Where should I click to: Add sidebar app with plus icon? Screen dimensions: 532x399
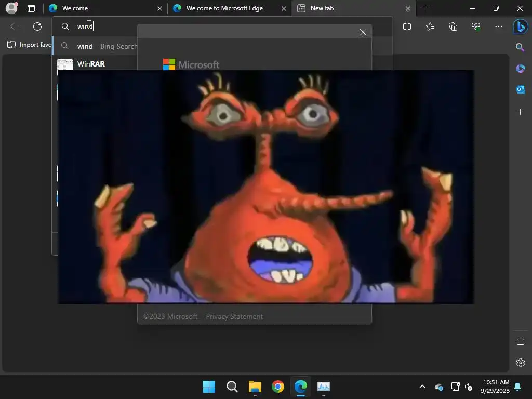[520, 112]
